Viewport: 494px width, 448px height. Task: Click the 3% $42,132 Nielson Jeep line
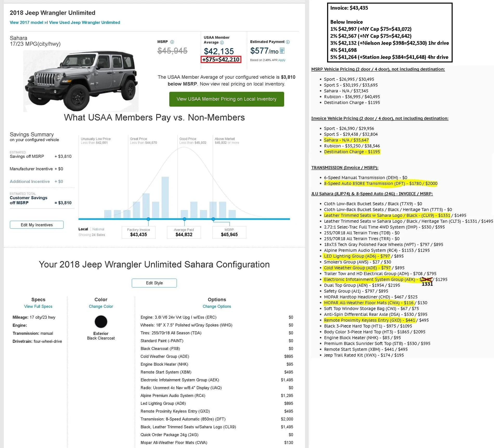click(389, 43)
